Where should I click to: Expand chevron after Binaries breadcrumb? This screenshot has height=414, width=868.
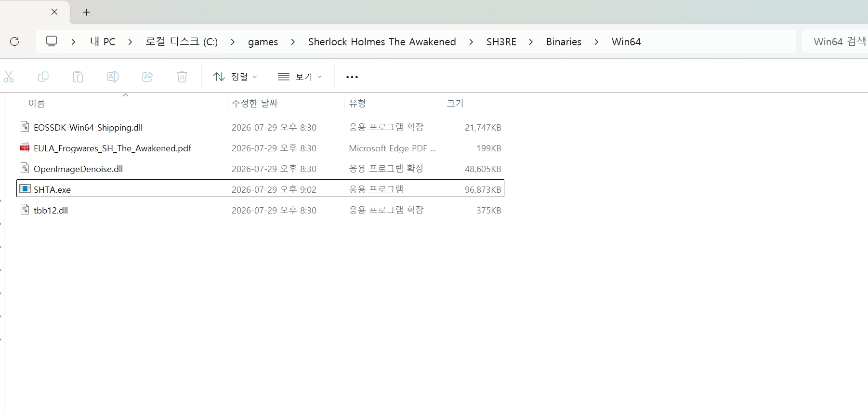point(596,42)
